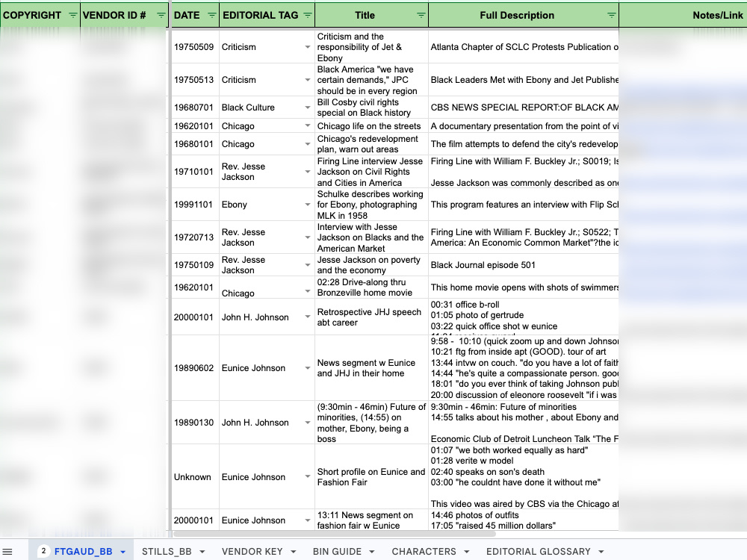Select the date cell 19991101
The width and height of the screenshot is (747, 560).
point(194,205)
